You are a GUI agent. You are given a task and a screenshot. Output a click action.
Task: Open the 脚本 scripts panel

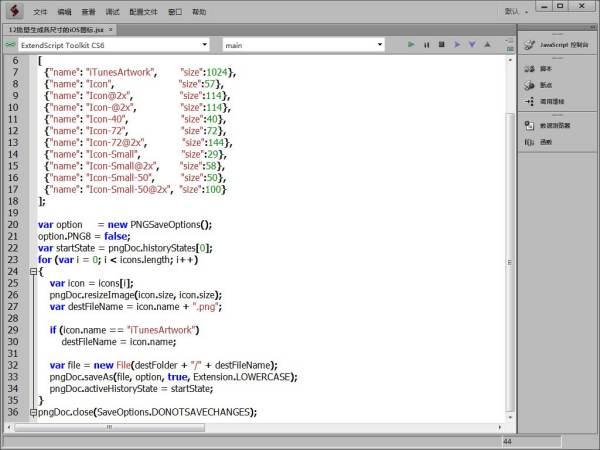click(x=539, y=69)
